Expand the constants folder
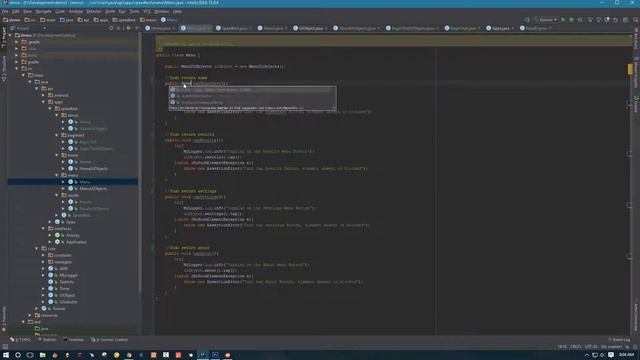This screenshot has height=360, width=640. coord(43,255)
